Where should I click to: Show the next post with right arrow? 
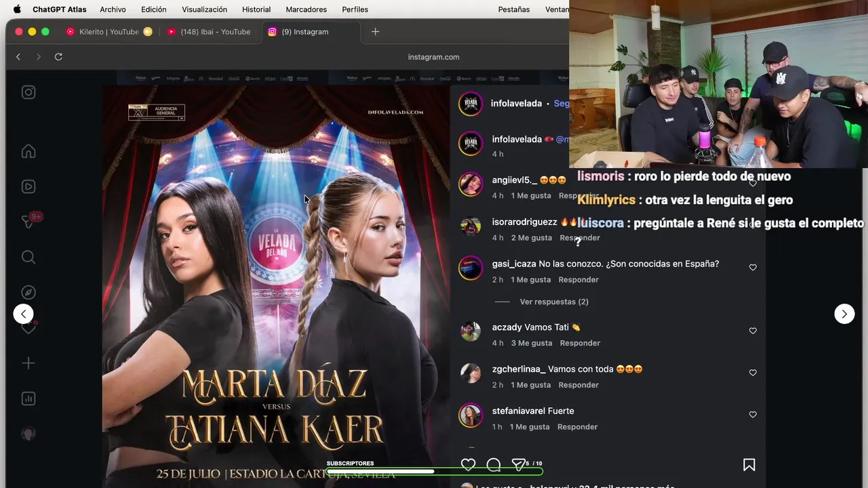844,314
